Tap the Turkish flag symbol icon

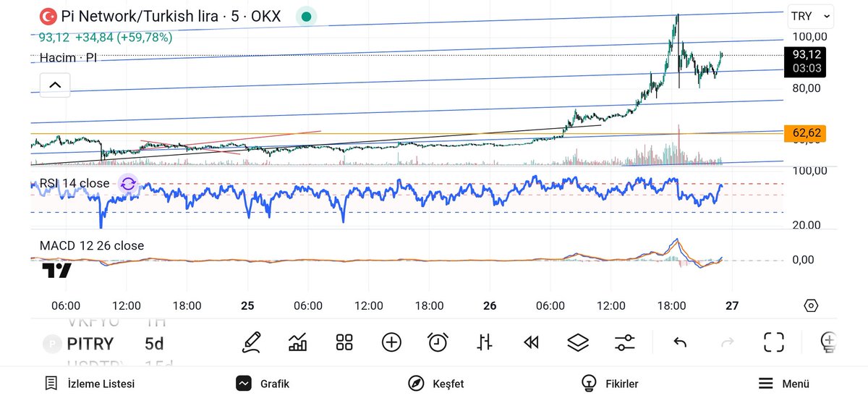tap(48, 16)
